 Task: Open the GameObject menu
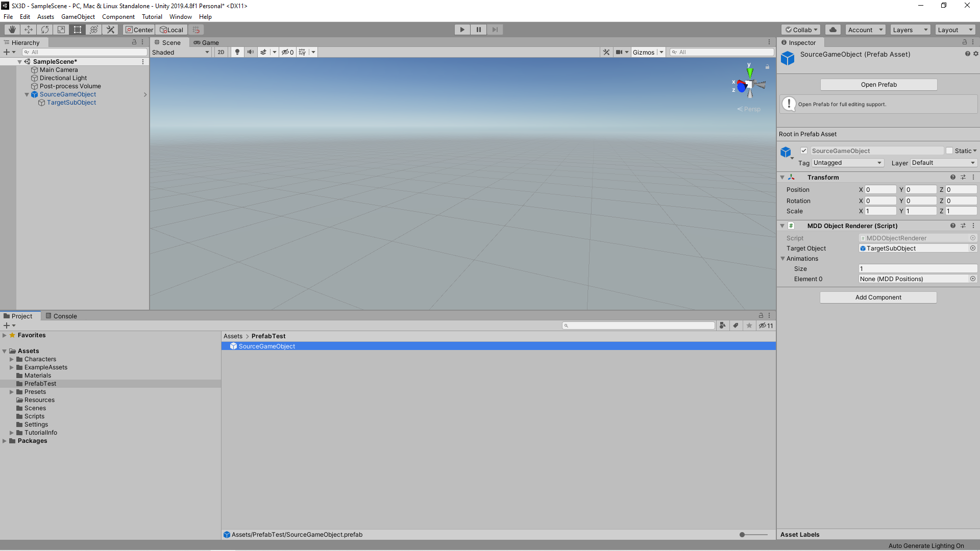(x=78, y=17)
